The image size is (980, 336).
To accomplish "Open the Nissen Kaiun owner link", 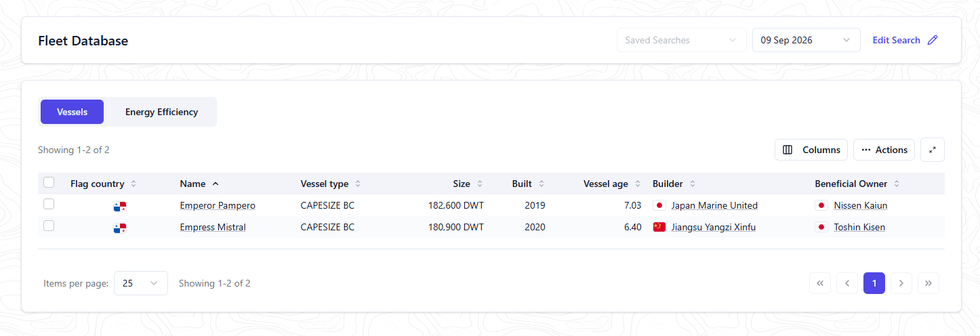I will 861,205.
